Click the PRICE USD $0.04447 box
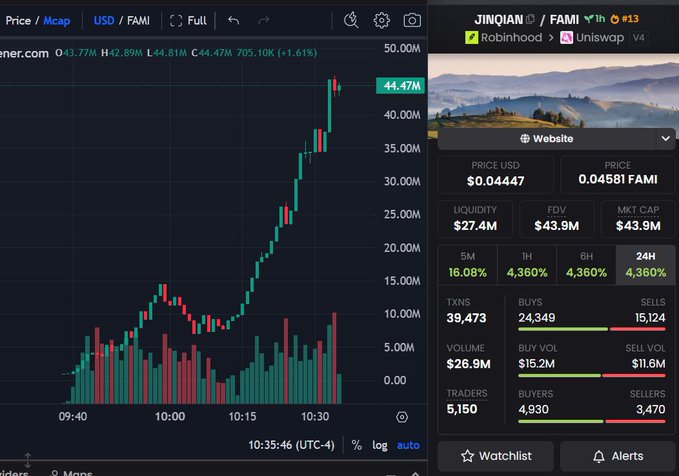The width and height of the screenshot is (679, 476). pyautogui.click(x=495, y=174)
